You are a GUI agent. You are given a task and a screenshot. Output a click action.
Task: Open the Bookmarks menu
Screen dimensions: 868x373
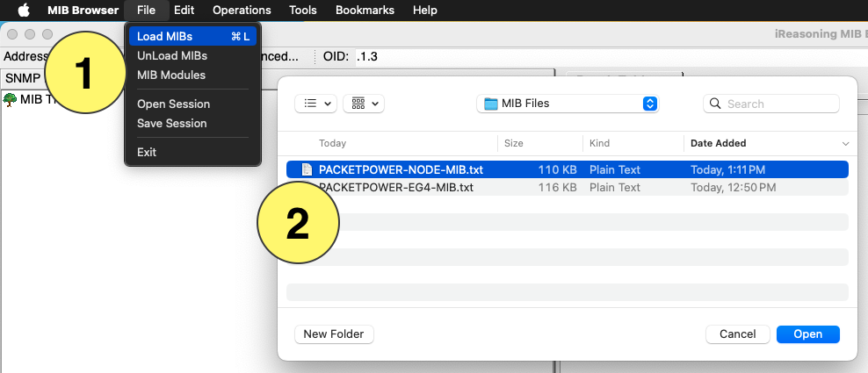click(x=365, y=11)
